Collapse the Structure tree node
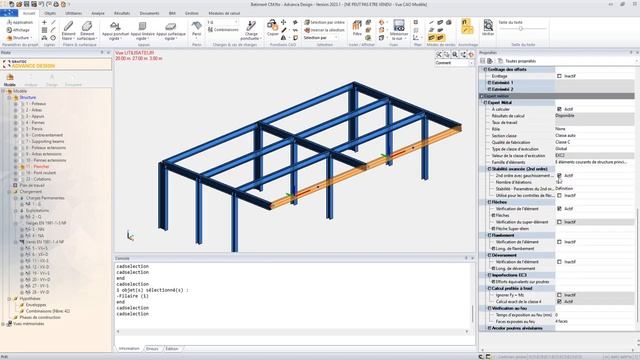The image size is (640, 360). (9, 98)
